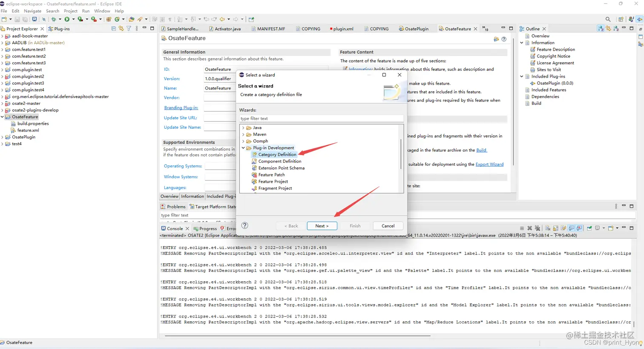Click the Project Explorer filter funnel icon

point(129,29)
